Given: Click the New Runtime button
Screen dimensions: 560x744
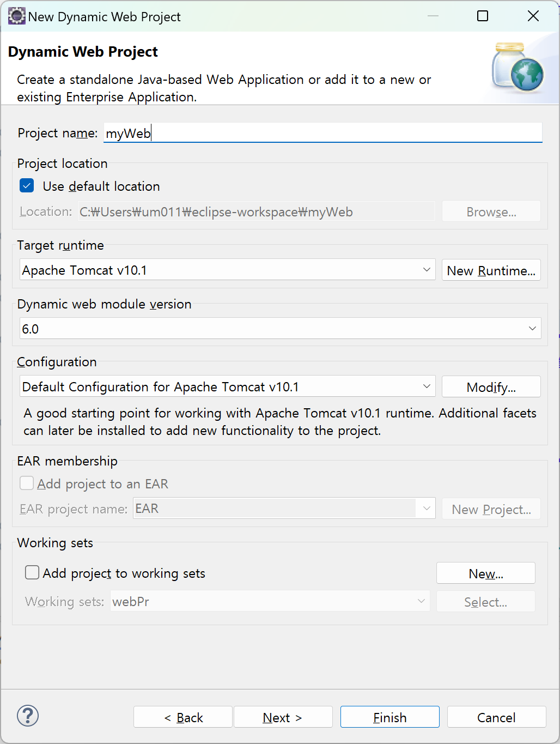Looking at the screenshot, I should click(491, 270).
